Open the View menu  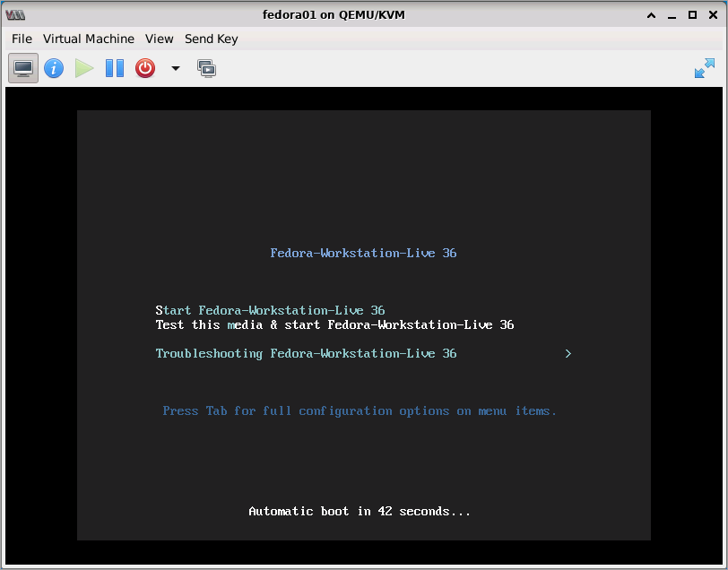[x=160, y=39]
